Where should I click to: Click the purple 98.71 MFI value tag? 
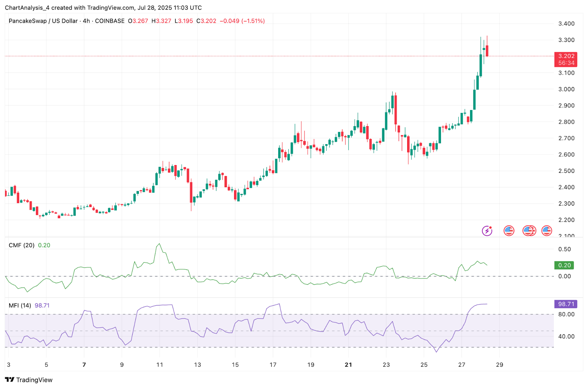point(566,304)
